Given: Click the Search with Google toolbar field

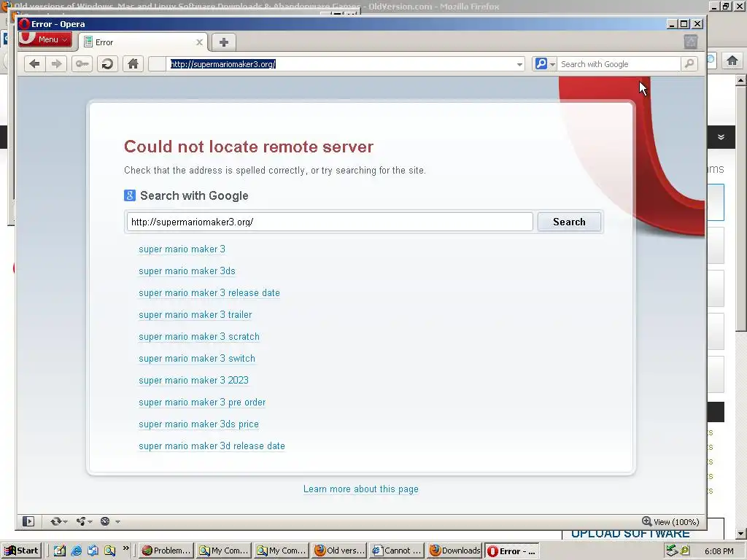Looking at the screenshot, I should pyautogui.click(x=619, y=64).
